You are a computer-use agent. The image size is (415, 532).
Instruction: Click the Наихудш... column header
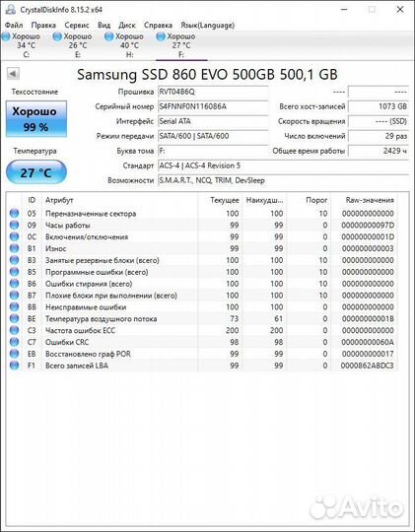(x=264, y=200)
